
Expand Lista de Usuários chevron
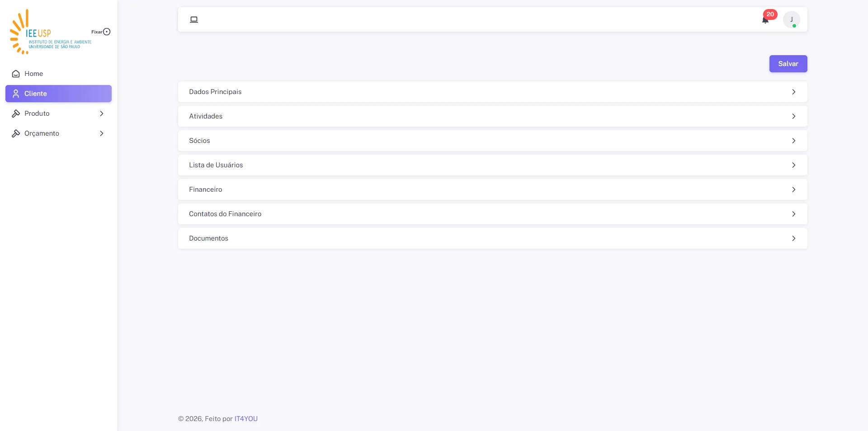pyautogui.click(x=793, y=165)
